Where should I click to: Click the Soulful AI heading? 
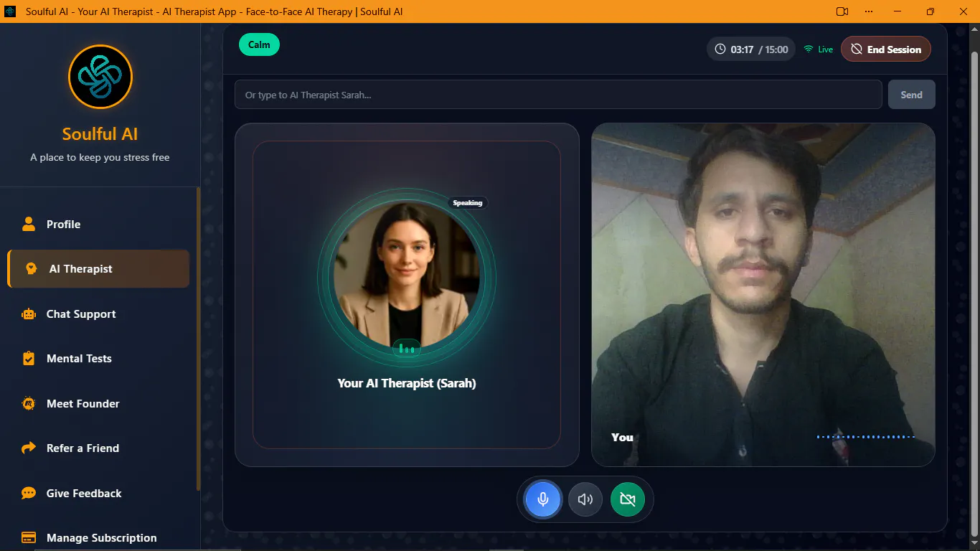click(x=100, y=134)
